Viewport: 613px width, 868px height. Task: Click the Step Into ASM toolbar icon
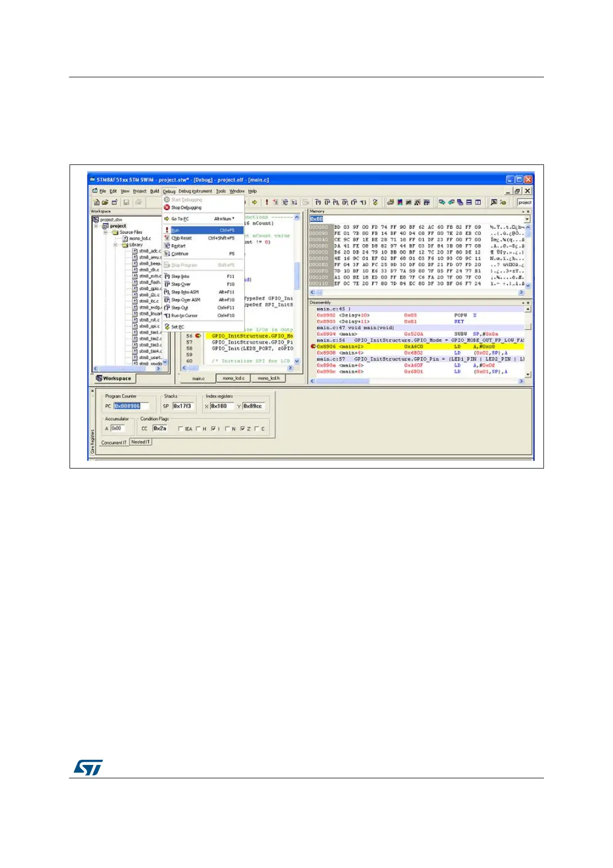coord(336,203)
